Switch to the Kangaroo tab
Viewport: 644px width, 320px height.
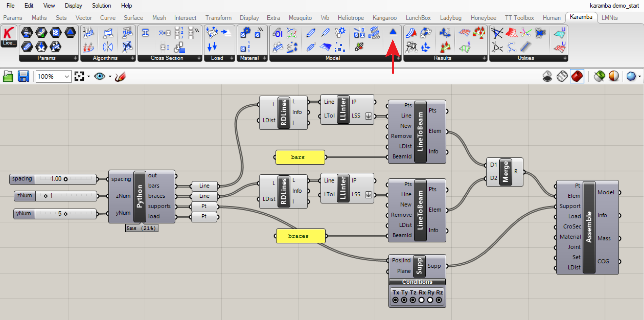pos(385,18)
